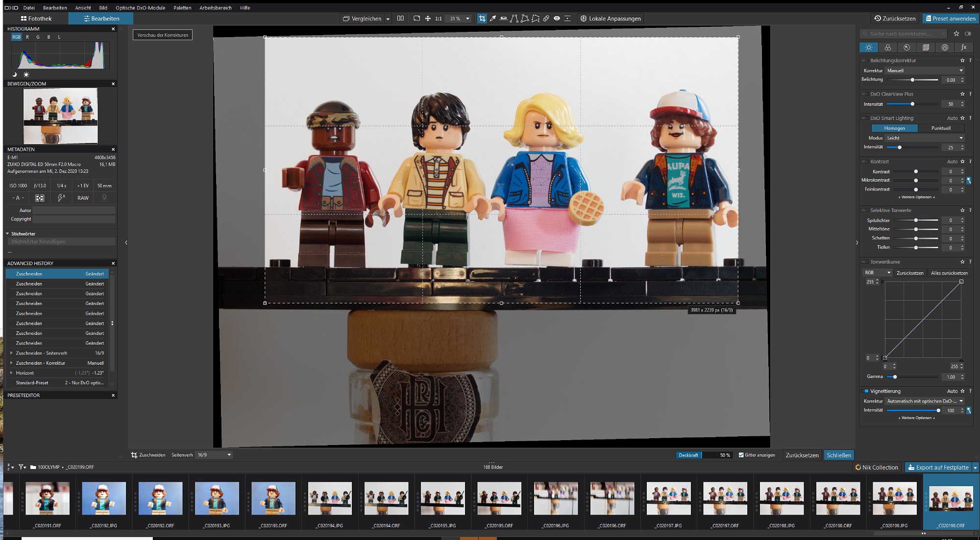Switch to the Fotothek tab
This screenshot has height=540, width=980.
click(x=36, y=19)
